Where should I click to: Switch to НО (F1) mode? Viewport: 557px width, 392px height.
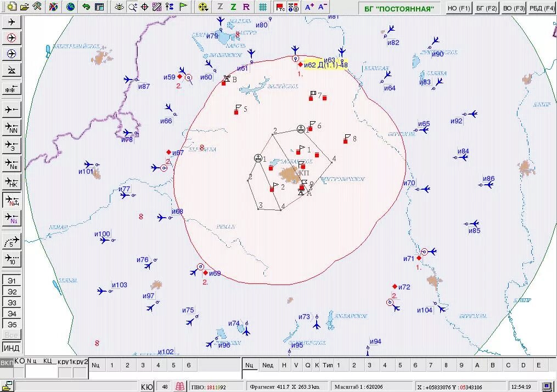coord(459,8)
